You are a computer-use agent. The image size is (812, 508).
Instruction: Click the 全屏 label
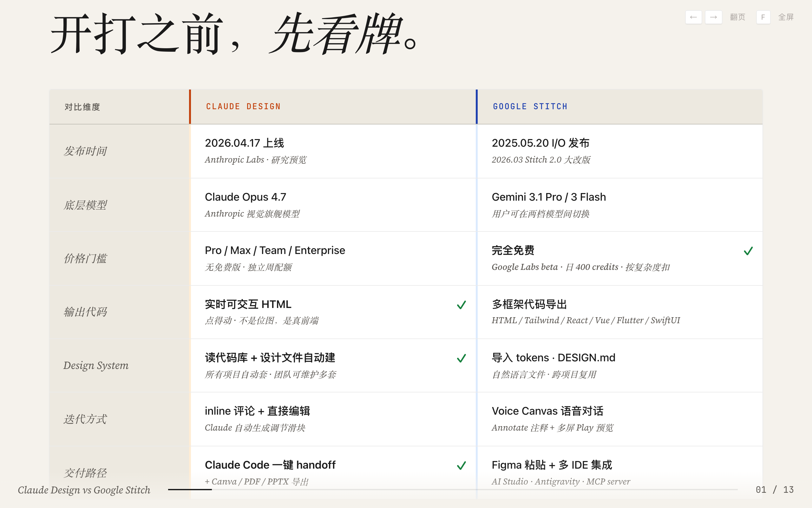[x=786, y=17]
